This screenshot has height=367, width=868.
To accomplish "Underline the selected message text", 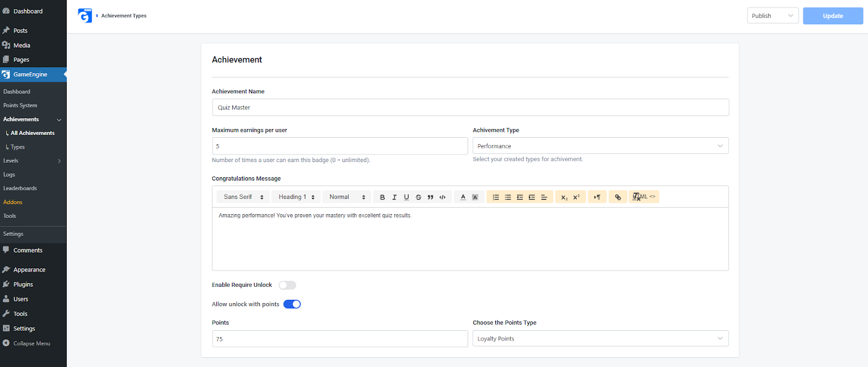I will pos(406,197).
